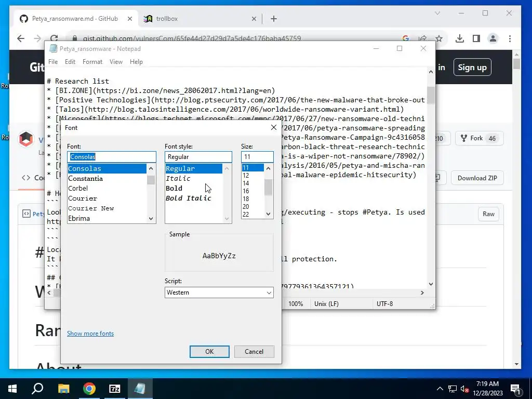Click Sign up button on GitHub

[x=472, y=68]
